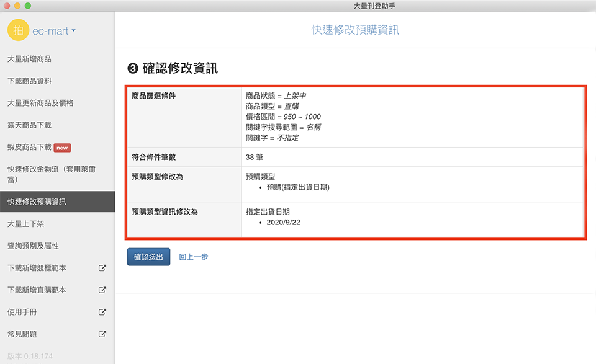Image resolution: width=596 pixels, height=364 pixels.
Task: Click external link icon beside 下載新增競標範本
Action: (102, 268)
